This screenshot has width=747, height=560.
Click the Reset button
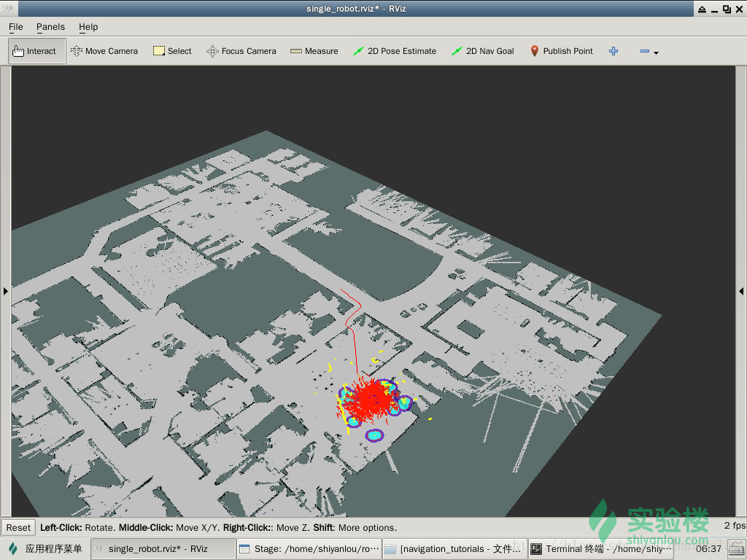tap(18, 528)
